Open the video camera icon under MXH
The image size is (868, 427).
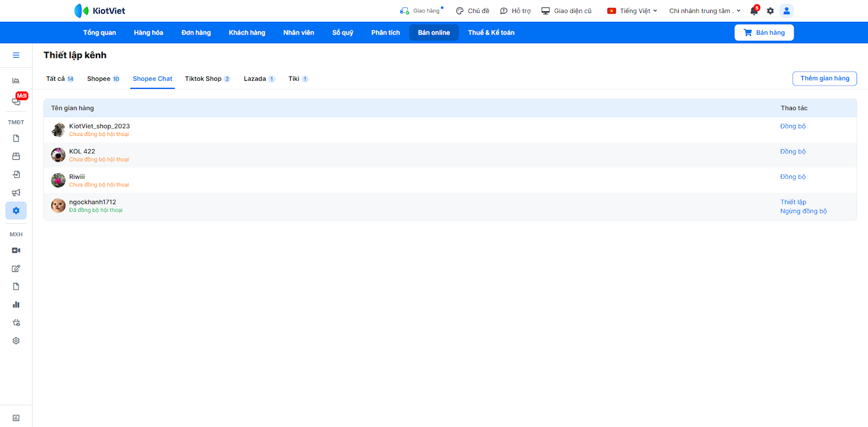tap(16, 250)
